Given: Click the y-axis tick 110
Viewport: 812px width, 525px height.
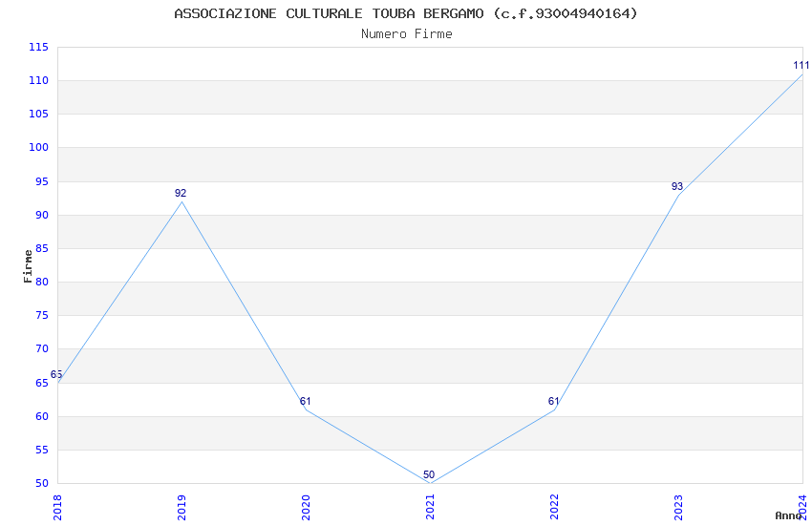Looking at the screenshot, I should pyautogui.click(x=38, y=80).
